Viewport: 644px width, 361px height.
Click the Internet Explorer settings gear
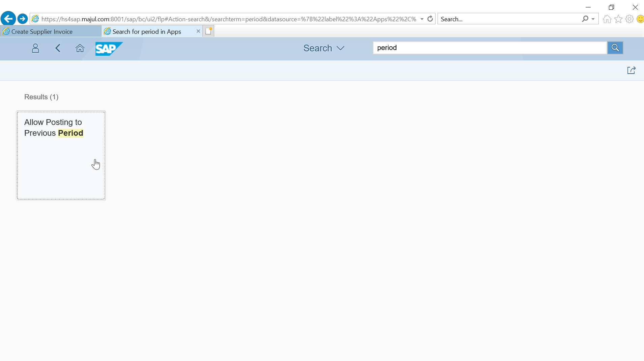[629, 19]
